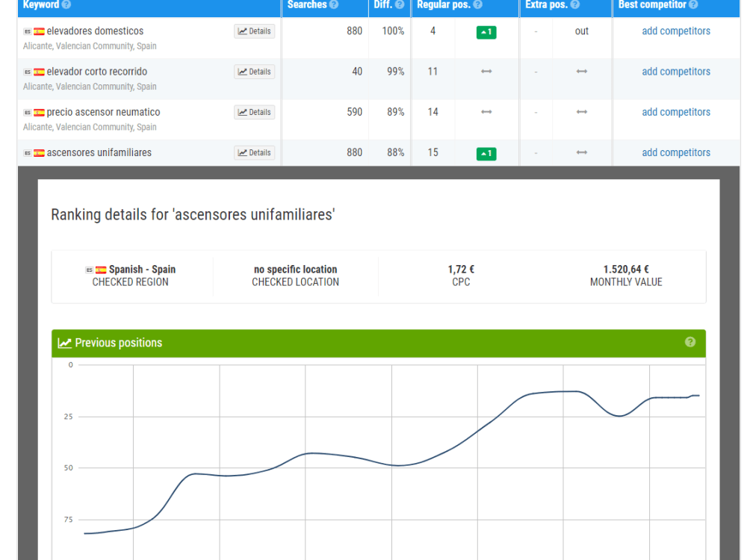Sort by the Searches column header

307,4
